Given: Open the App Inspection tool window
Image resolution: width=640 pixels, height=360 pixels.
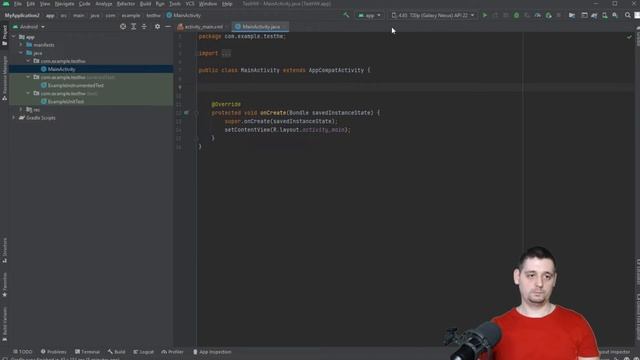Looking at the screenshot, I should [x=212, y=352].
